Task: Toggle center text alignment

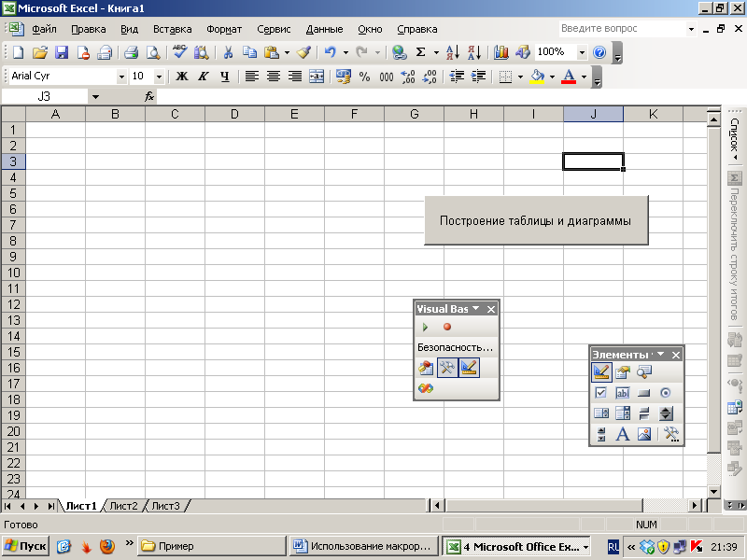Action: pos(274,77)
